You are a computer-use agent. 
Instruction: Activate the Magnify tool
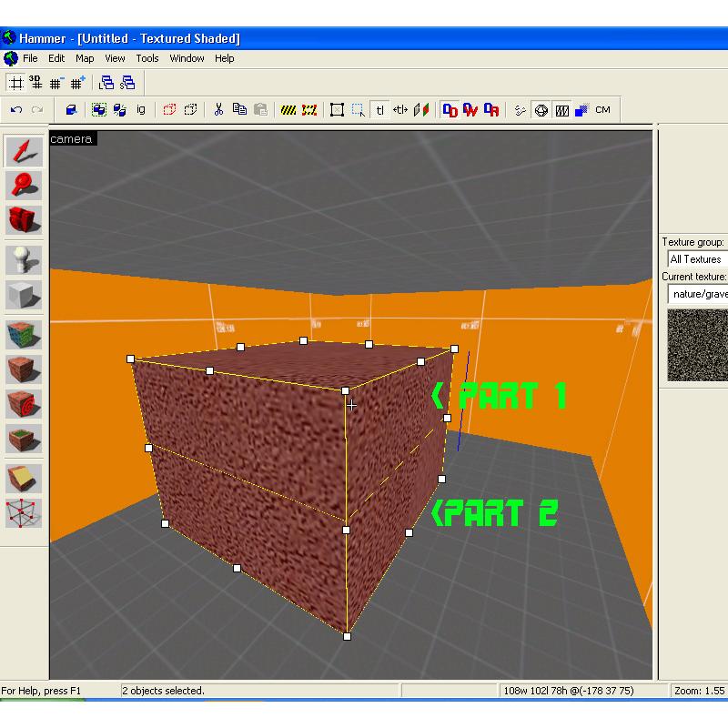24,186
